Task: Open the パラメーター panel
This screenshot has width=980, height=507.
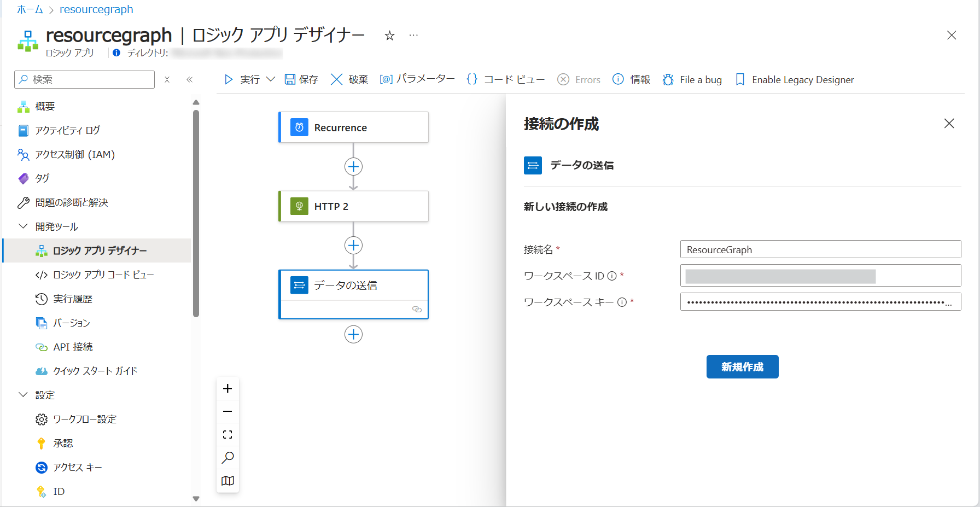Action: point(417,79)
